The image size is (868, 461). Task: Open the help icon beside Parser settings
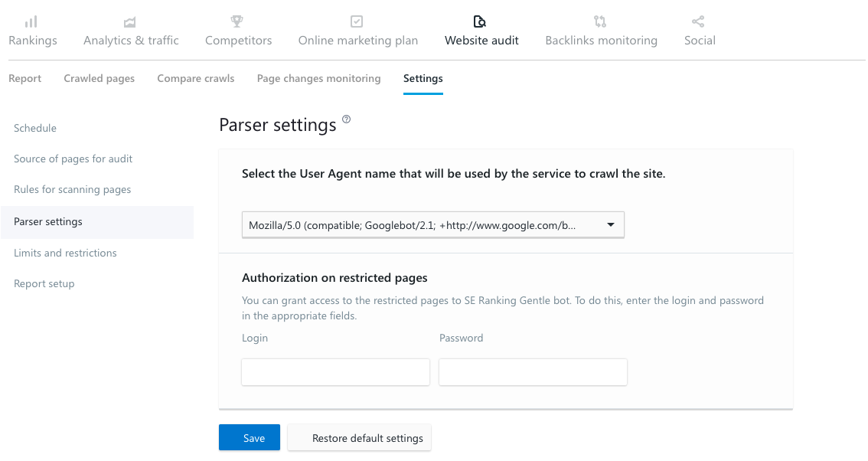347,119
